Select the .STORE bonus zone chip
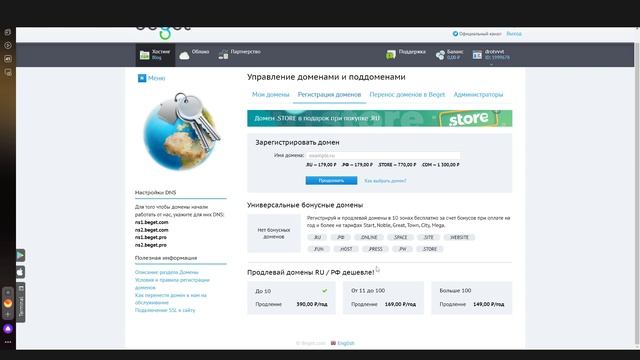This screenshot has width=640, height=360. 430,249
